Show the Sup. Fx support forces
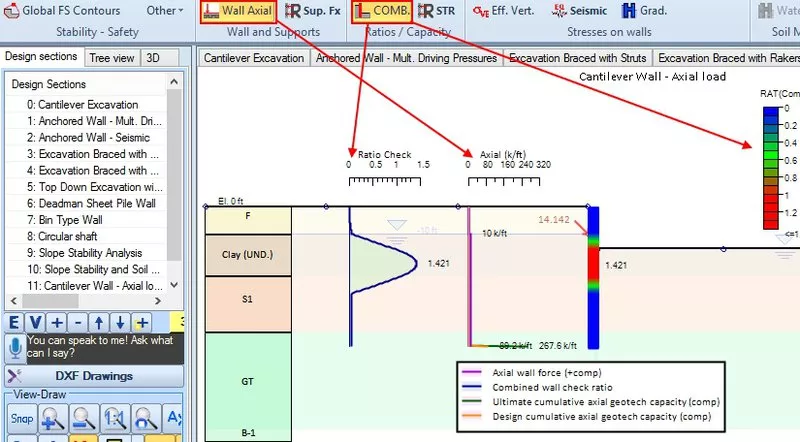The height and width of the screenshot is (442, 800). 313,11
